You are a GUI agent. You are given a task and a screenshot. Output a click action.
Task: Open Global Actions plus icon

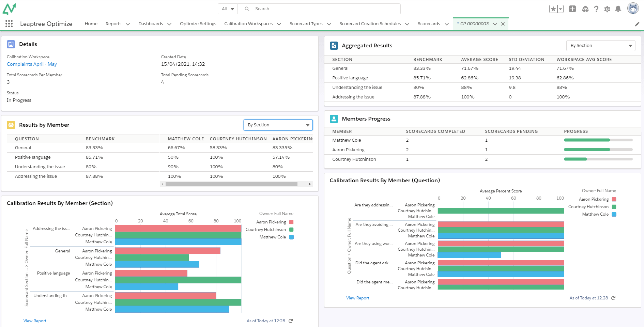click(572, 9)
